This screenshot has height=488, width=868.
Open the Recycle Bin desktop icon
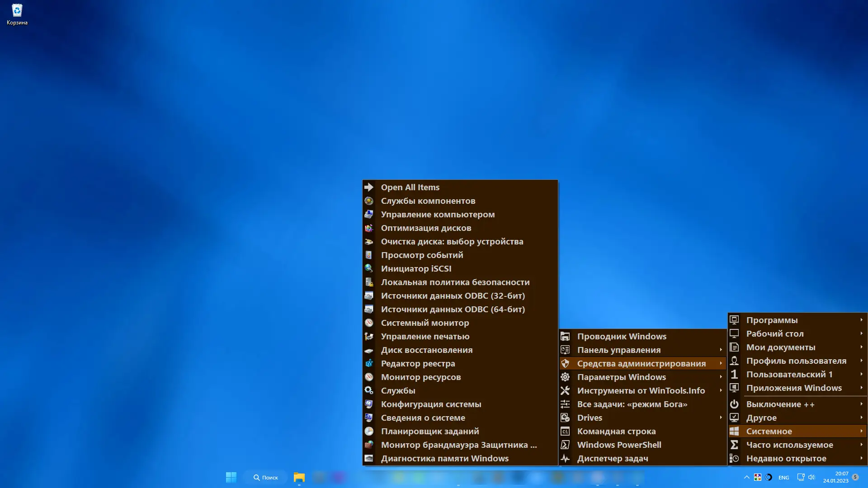click(17, 14)
